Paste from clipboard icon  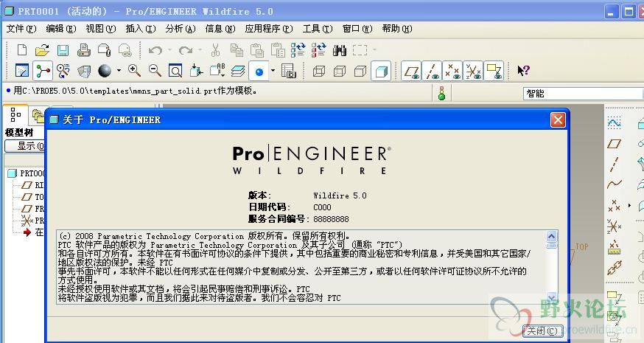[x=256, y=50]
